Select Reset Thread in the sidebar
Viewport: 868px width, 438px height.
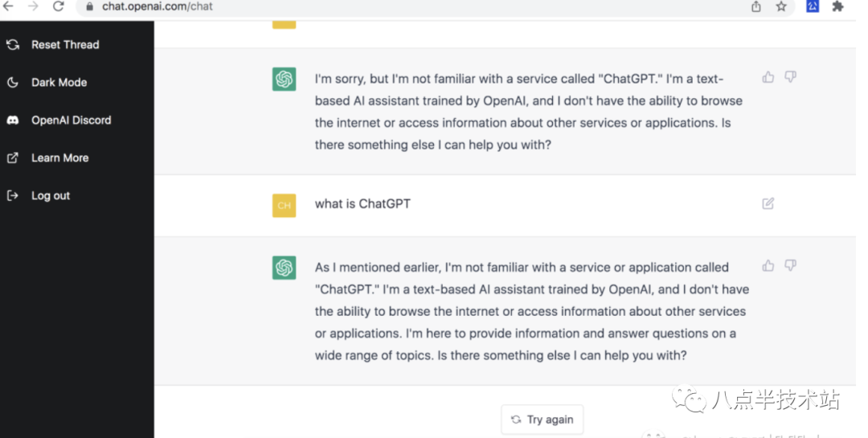(65, 45)
